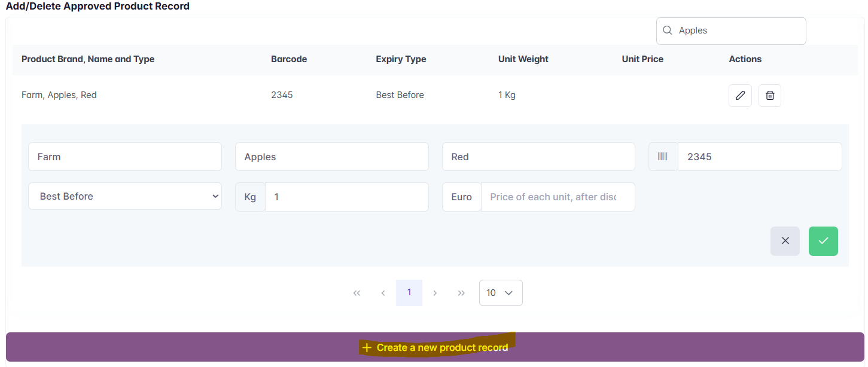
Task: Click the pencil edit icon for Apples
Action: pyautogui.click(x=740, y=96)
